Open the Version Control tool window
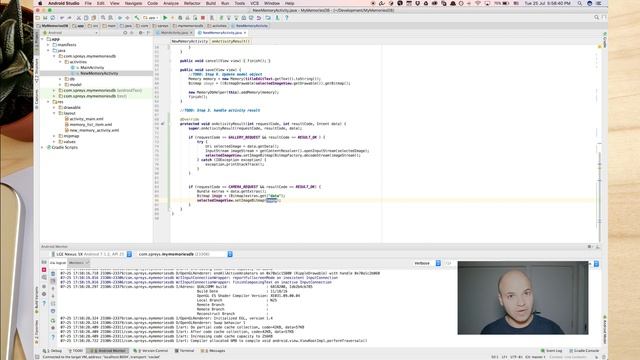 click(151, 351)
